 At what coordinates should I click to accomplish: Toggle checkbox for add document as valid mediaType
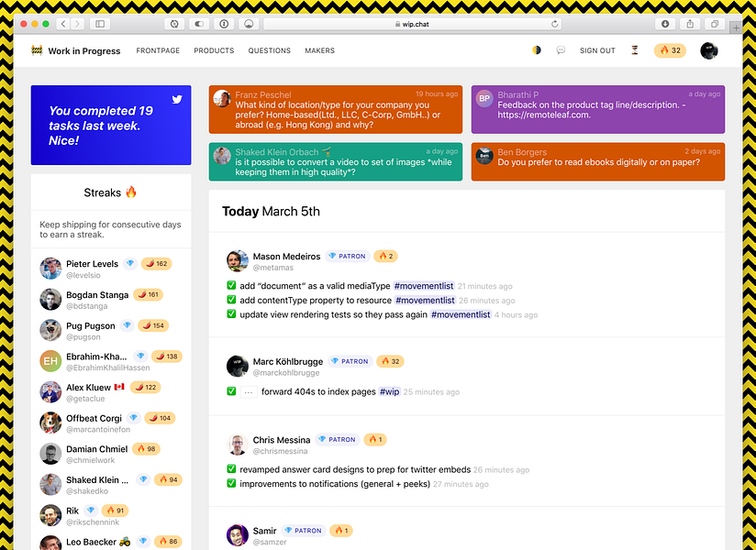[x=231, y=286]
